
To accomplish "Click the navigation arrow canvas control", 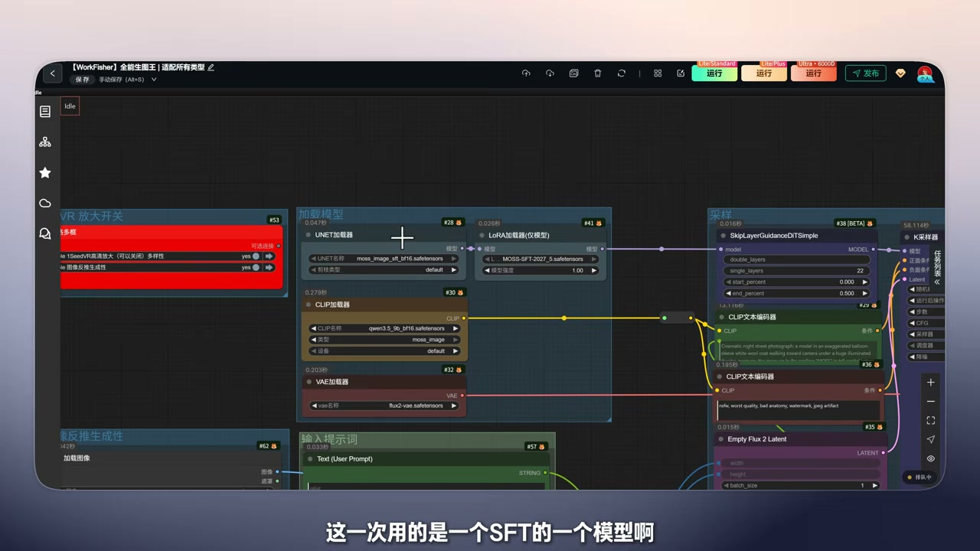I will 931,439.
